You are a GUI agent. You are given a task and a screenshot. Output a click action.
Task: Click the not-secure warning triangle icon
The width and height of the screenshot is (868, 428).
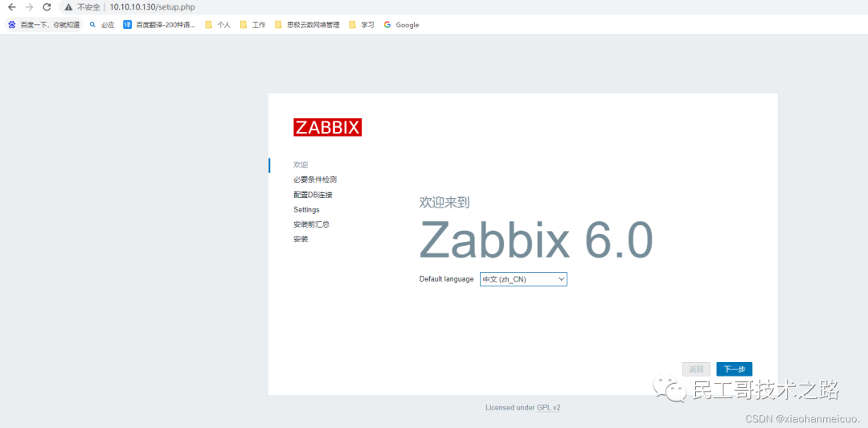(68, 7)
